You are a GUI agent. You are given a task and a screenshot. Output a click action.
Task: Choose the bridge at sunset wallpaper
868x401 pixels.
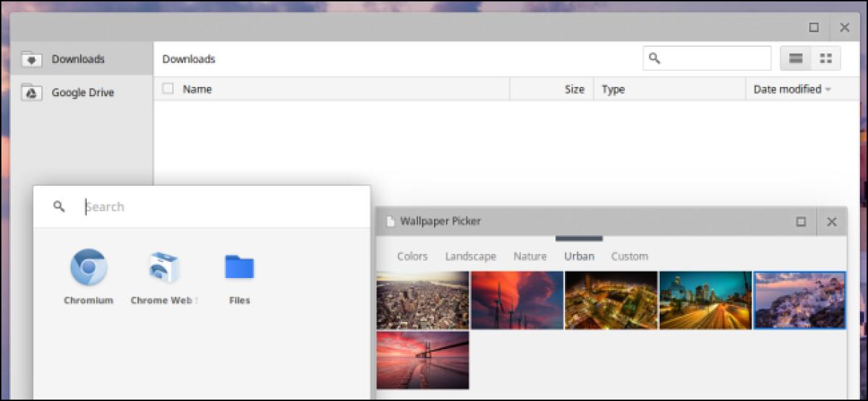pos(422,360)
